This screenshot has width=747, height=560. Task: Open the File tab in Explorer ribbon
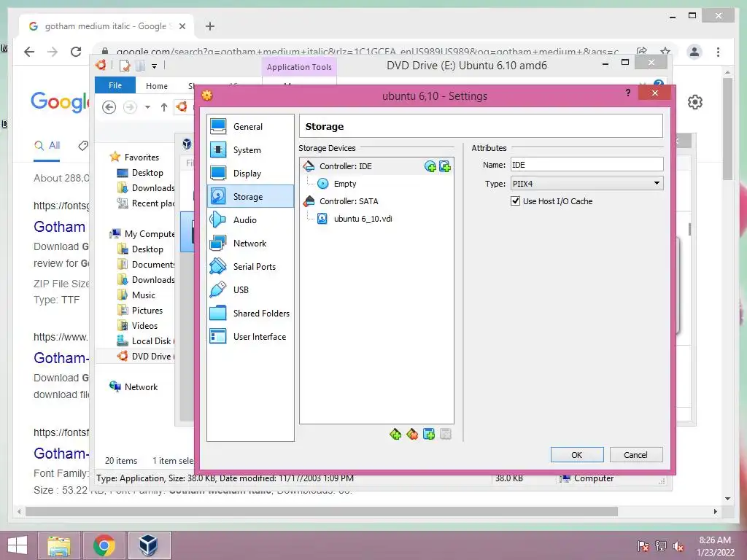coord(115,85)
